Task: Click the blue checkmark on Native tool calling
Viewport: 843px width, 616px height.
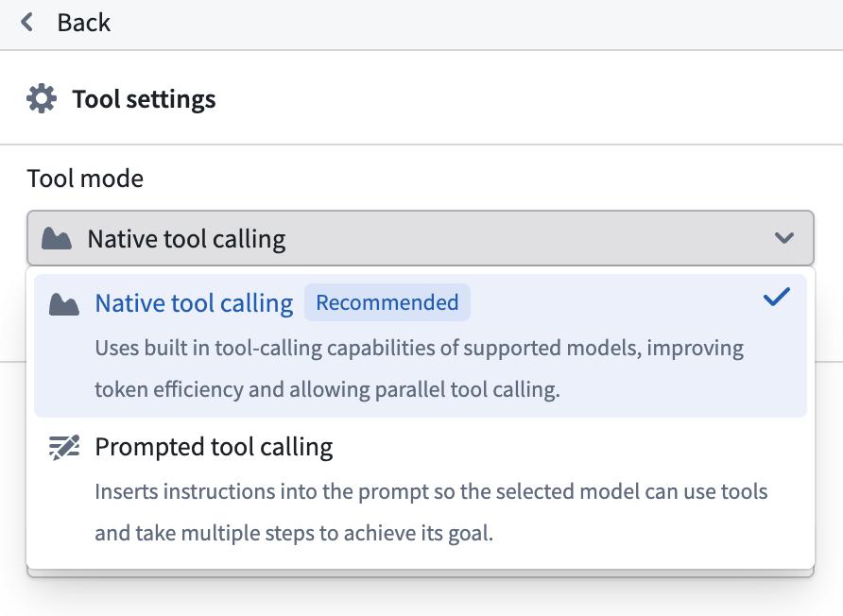Action: pos(776,297)
